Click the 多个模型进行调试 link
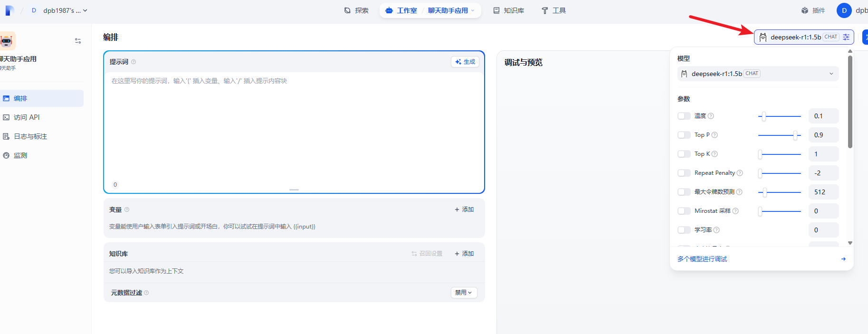868x334 pixels. (702, 259)
